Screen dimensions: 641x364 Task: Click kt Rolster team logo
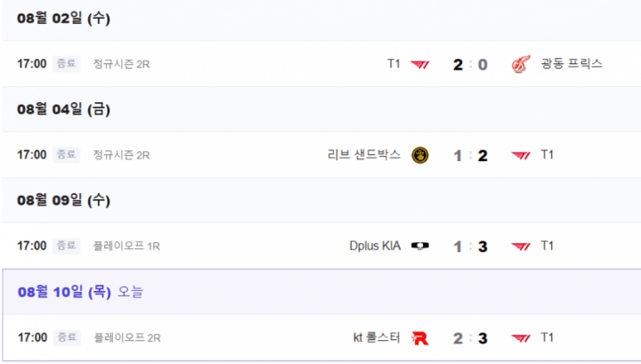[420, 337]
